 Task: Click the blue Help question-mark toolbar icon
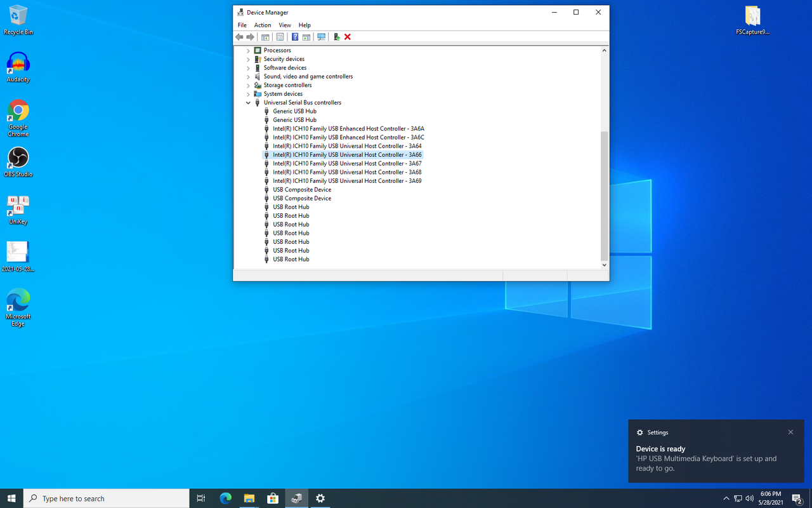(x=295, y=37)
